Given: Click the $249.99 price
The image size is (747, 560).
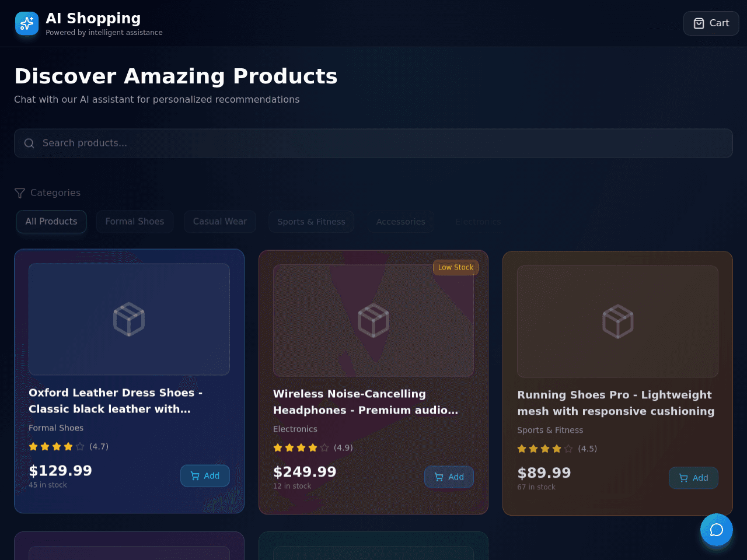Looking at the screenshot, I should 305,472.
